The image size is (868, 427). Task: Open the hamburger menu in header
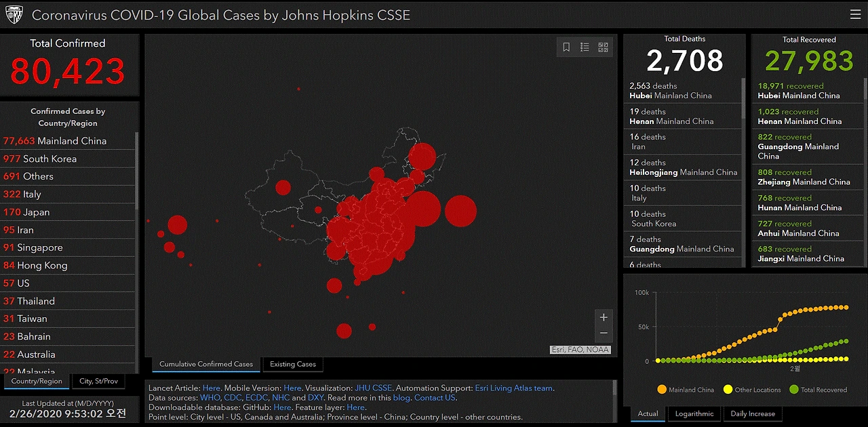pyautogui.click(x=855, y=14)
